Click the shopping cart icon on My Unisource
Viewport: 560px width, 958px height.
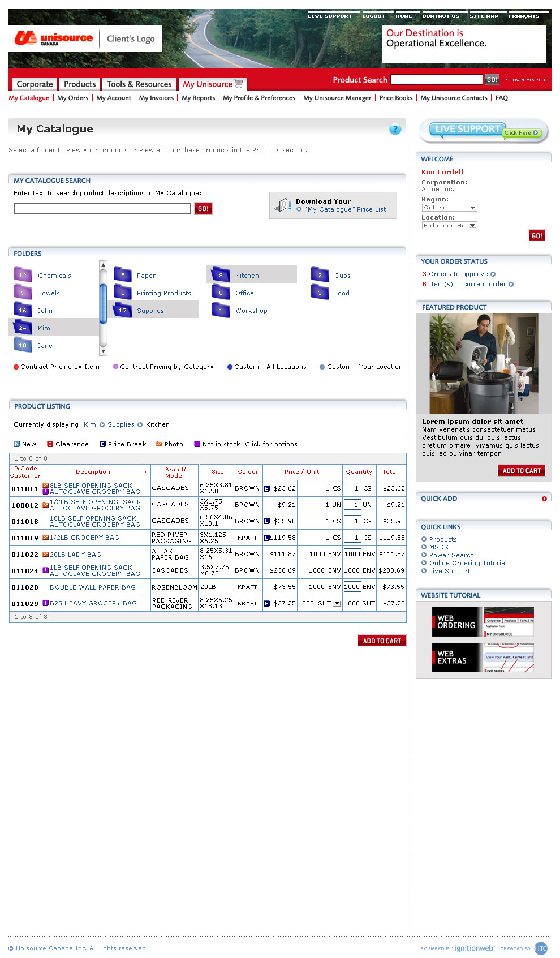239,84
